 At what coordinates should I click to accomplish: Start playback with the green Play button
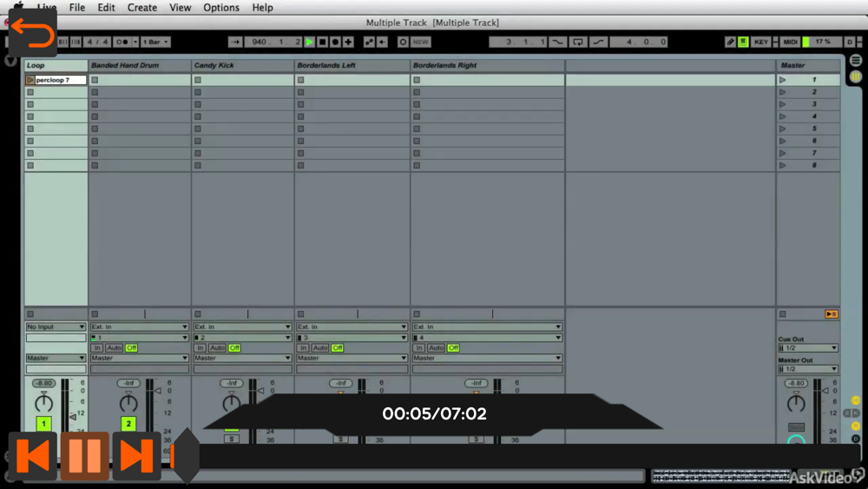pos(310,42)
